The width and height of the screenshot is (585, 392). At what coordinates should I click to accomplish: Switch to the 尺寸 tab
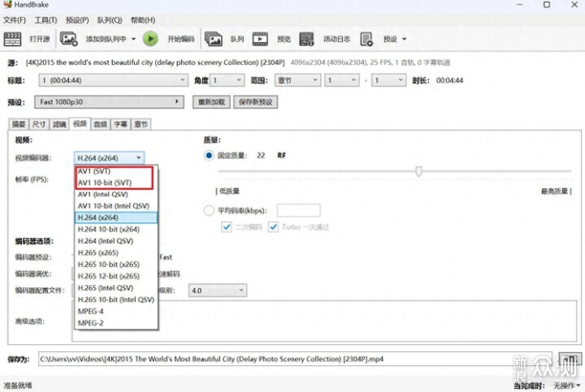click(x=39, y=124)
